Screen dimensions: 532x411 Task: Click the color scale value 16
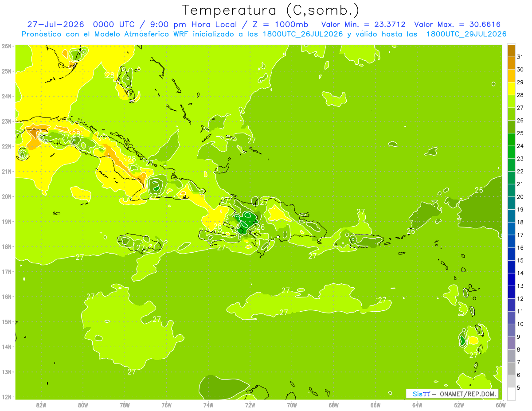[x=520, y=248]
